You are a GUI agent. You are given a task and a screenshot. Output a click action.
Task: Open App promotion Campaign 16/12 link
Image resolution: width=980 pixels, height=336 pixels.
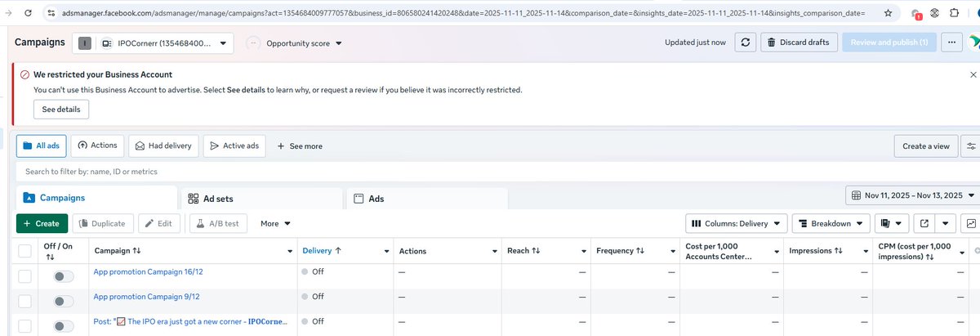tap(146, 271)
